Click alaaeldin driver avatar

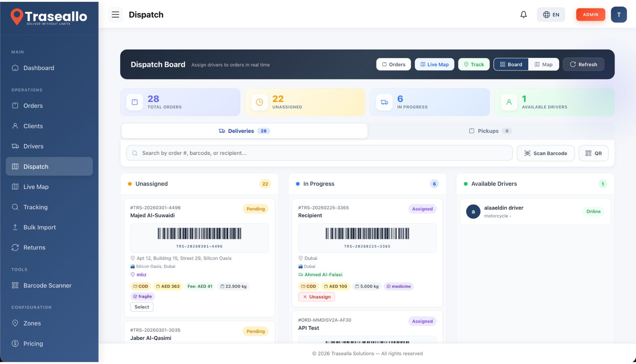click(x=473, y=211)
